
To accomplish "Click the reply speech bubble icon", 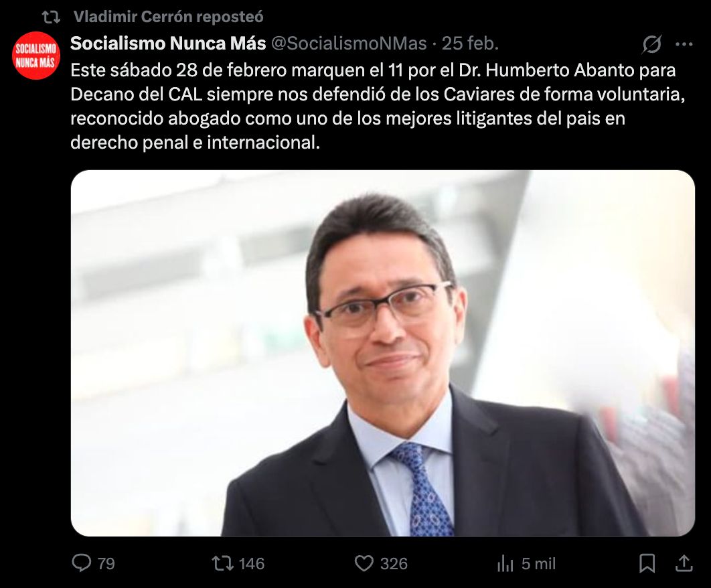I will click(x=82, y=563).
